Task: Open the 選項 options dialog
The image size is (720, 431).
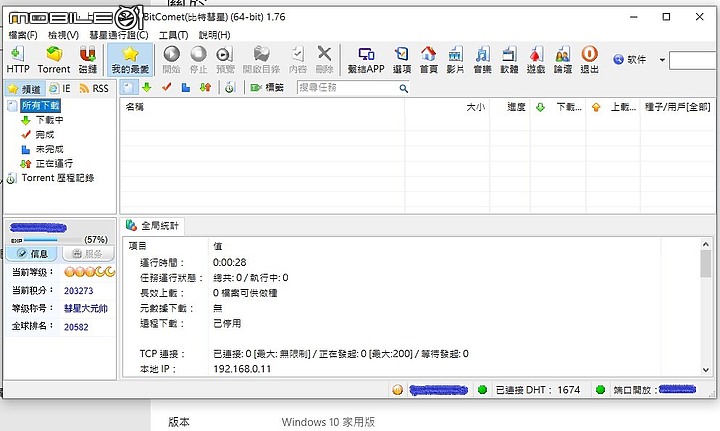Action: [401, 60]
